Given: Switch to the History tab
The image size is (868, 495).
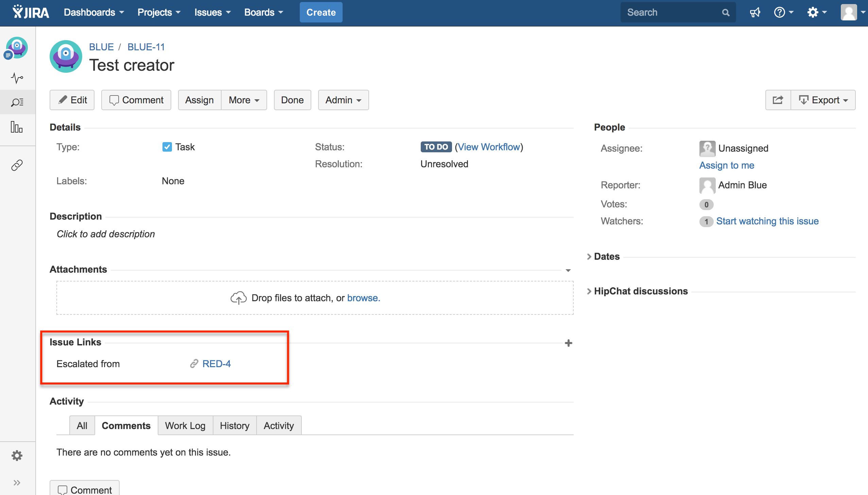Looking at the screenshot, I should click(x=234, y=426).
